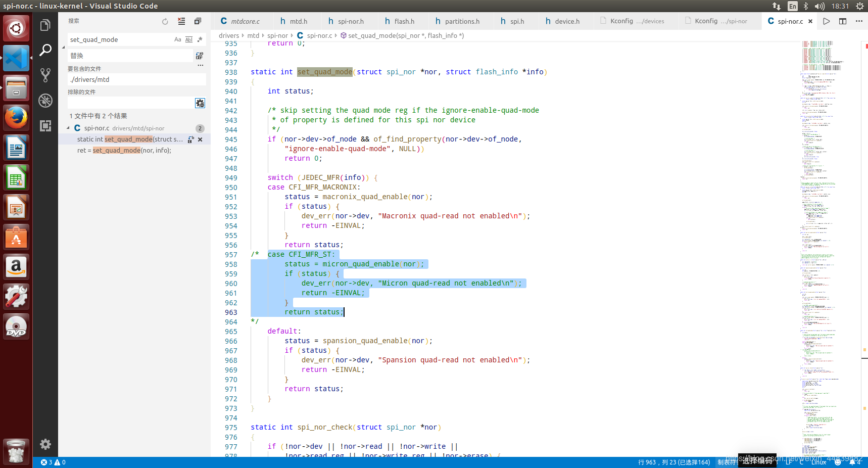This screenshot has width=868, height=468.
Task: Edit files to include field ./drivers/mtd
Action: 137,79
